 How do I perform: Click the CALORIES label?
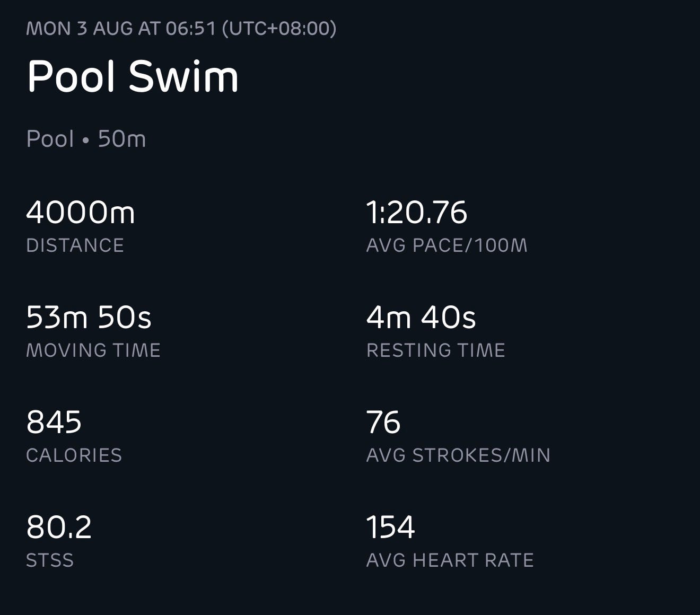coord(74,455)
